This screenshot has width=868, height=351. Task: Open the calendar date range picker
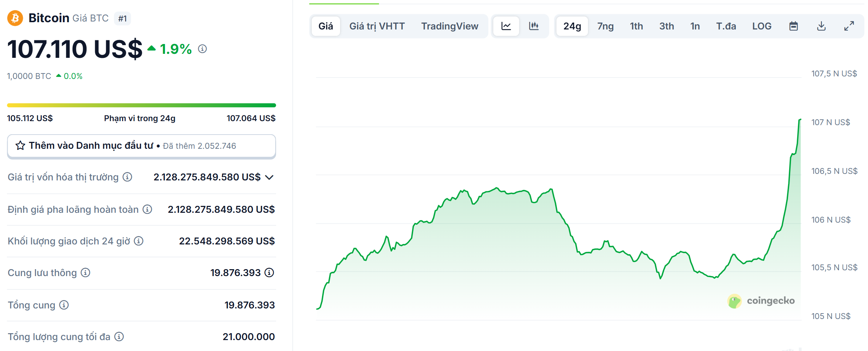[x=794, y=26]
